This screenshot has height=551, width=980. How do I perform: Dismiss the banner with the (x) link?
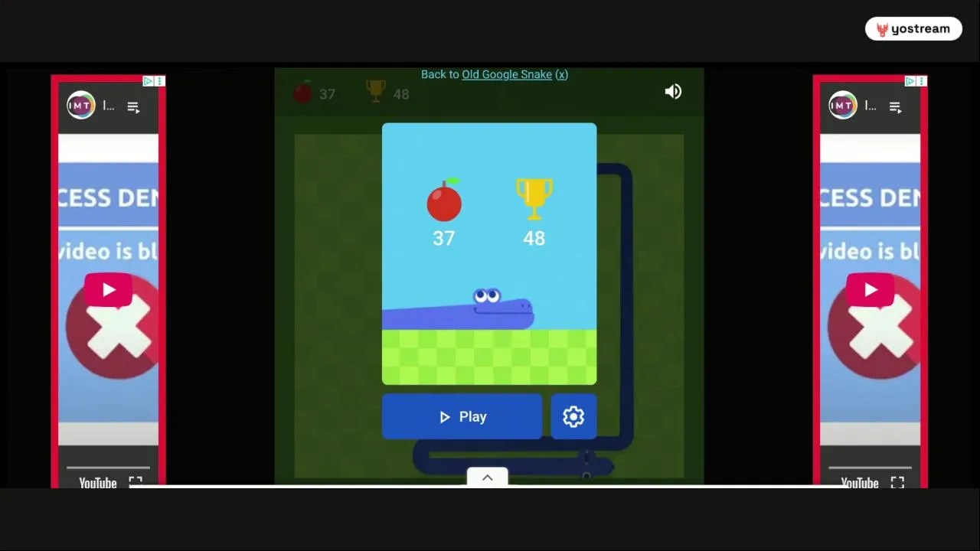click(561, 74)
